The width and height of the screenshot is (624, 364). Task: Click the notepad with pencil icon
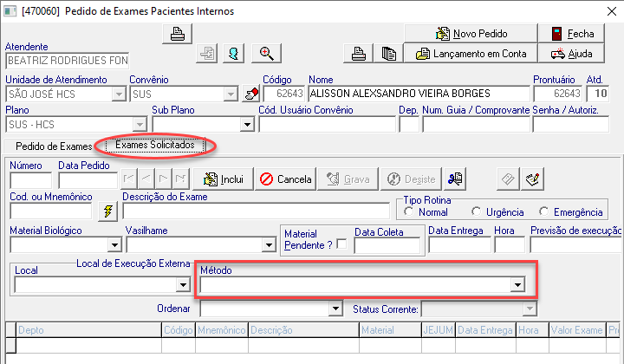(532, 179)
